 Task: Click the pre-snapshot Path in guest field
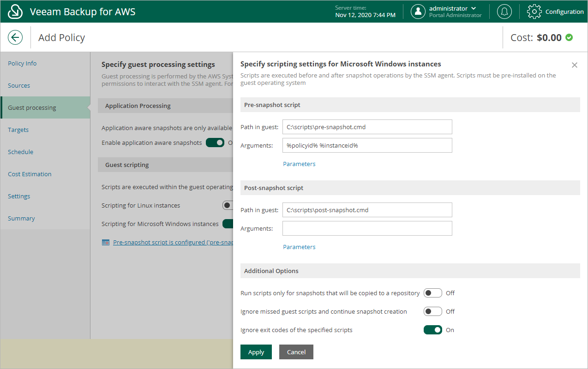pyautogui.click(x=367, y=127)
